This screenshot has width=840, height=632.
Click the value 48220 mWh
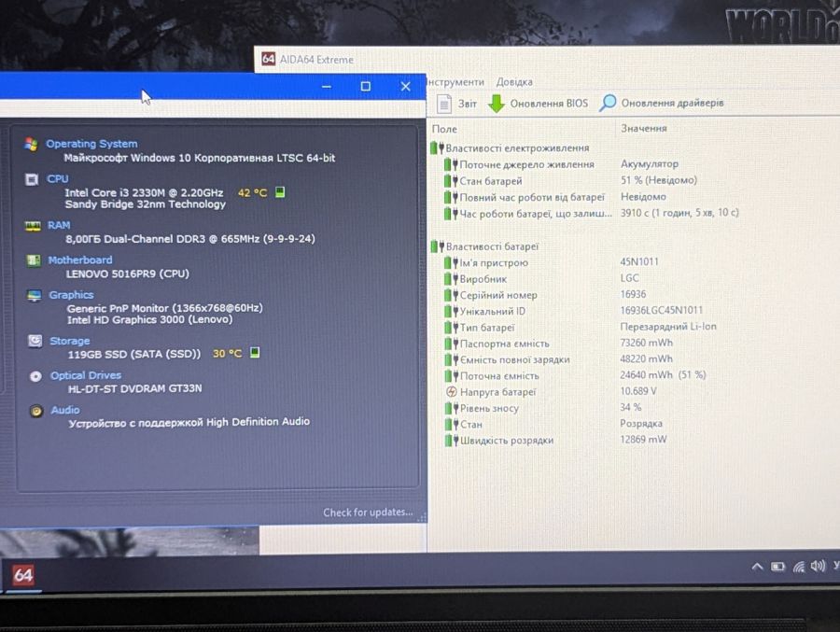[646, 358]
